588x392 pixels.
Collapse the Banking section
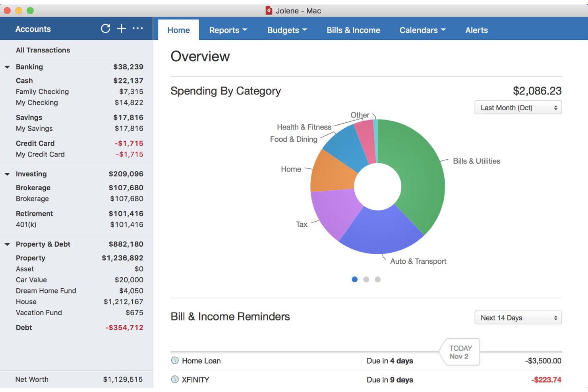[x=7, y=67]
